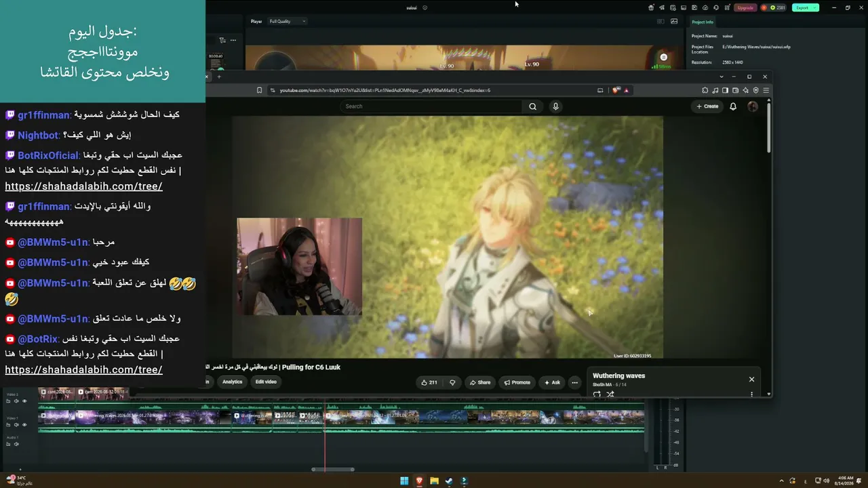Click the Brave Rewards triangle icon

[626, 90]
